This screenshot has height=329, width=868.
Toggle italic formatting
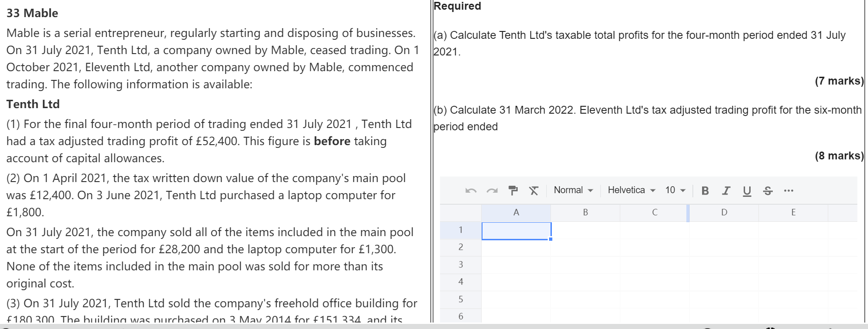pyautogui.click(x=726, y=190)
